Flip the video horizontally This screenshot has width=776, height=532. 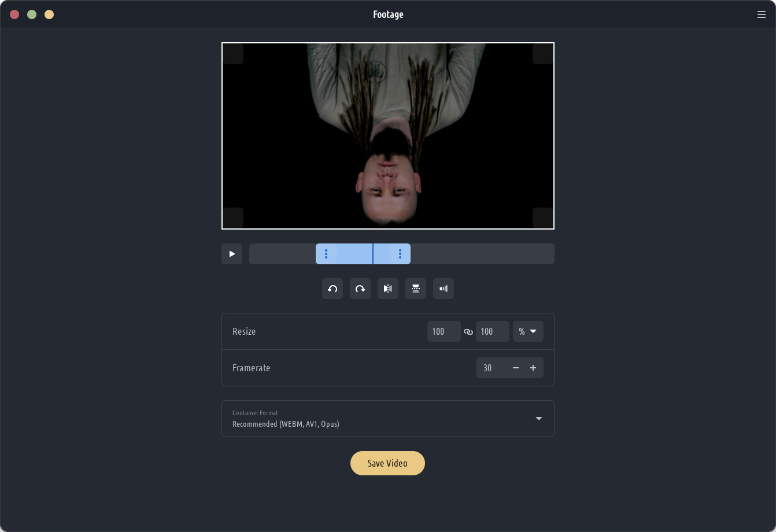tap(388, 289)
